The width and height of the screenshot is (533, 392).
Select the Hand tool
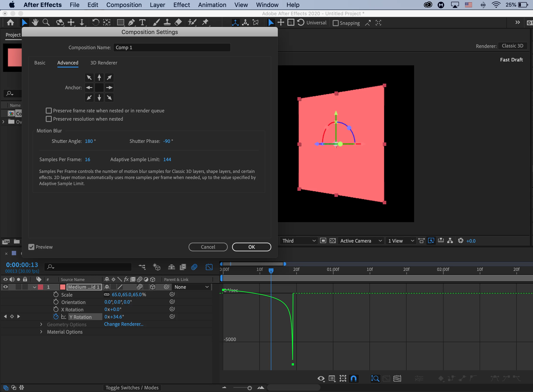tap(35, 23)
